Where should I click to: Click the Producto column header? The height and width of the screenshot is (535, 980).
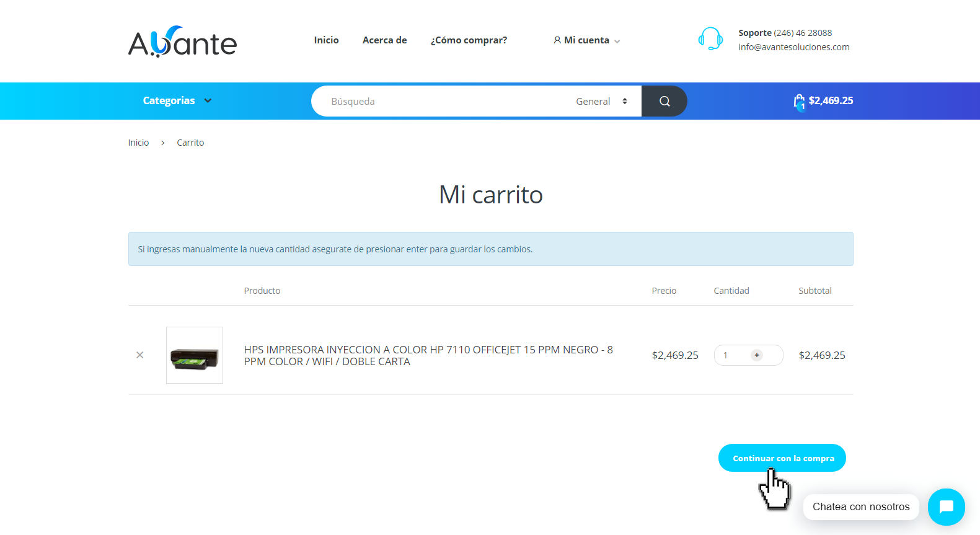262,291
